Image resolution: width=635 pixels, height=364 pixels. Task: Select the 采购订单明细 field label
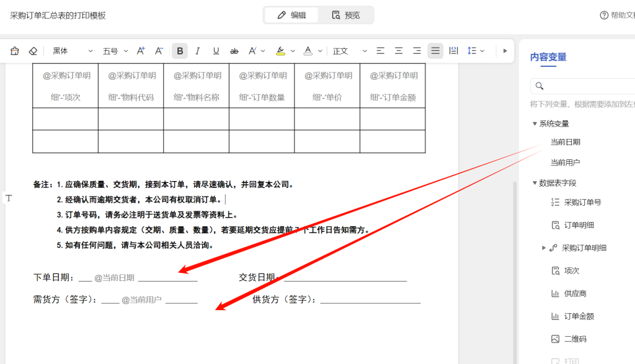click(x=584, y=248)
